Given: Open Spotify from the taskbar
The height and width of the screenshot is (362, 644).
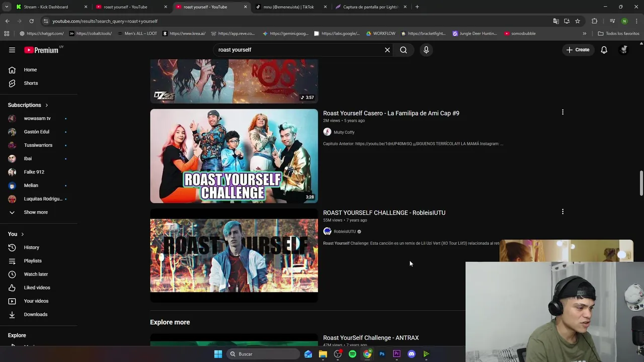Looking at the screenshot, I should coord(352,354).
